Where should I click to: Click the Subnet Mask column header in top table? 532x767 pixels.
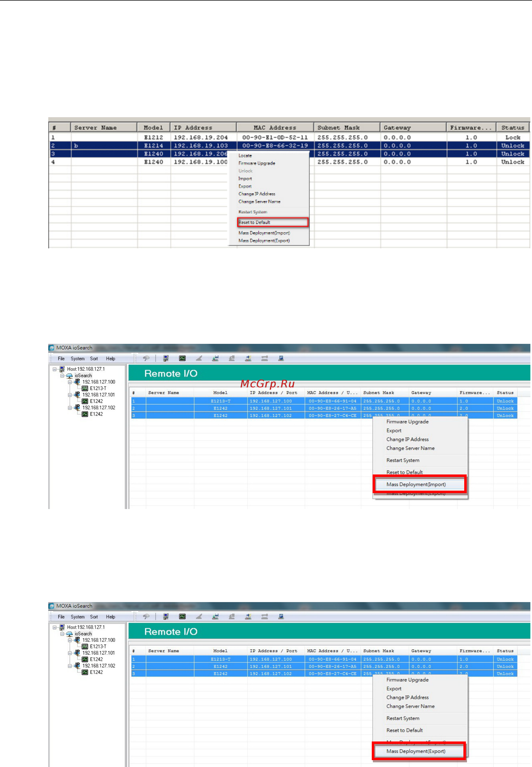click(x=347, y=127)
